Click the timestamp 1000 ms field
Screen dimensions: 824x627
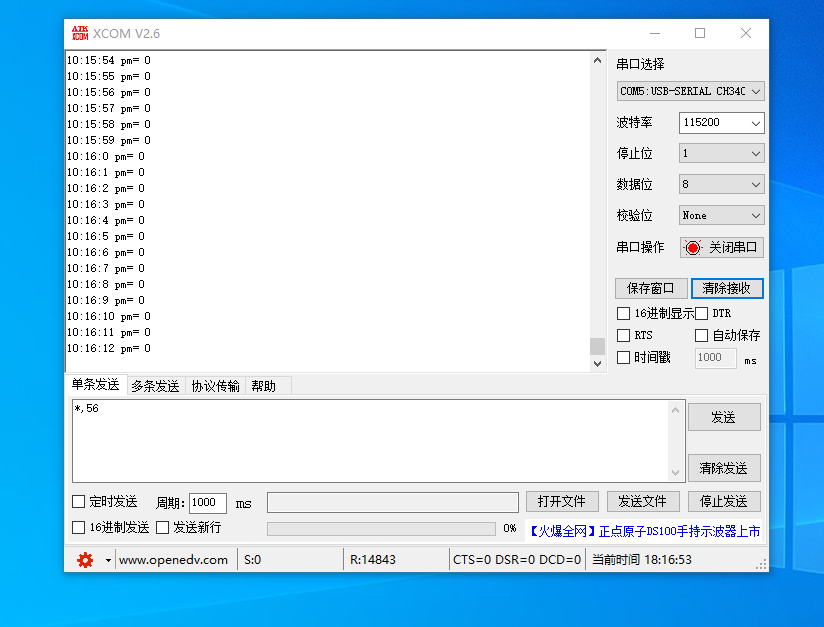[715, 358]
